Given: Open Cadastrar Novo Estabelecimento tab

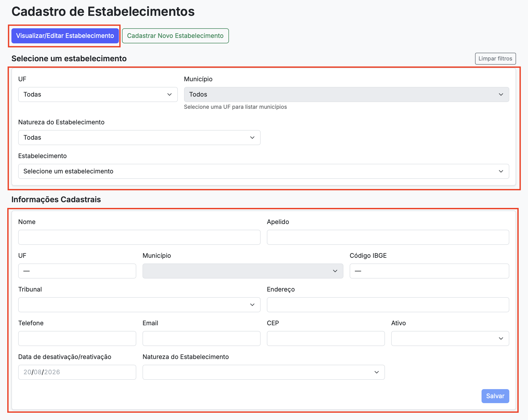Looking at the screenshot, I should point(175,36).
